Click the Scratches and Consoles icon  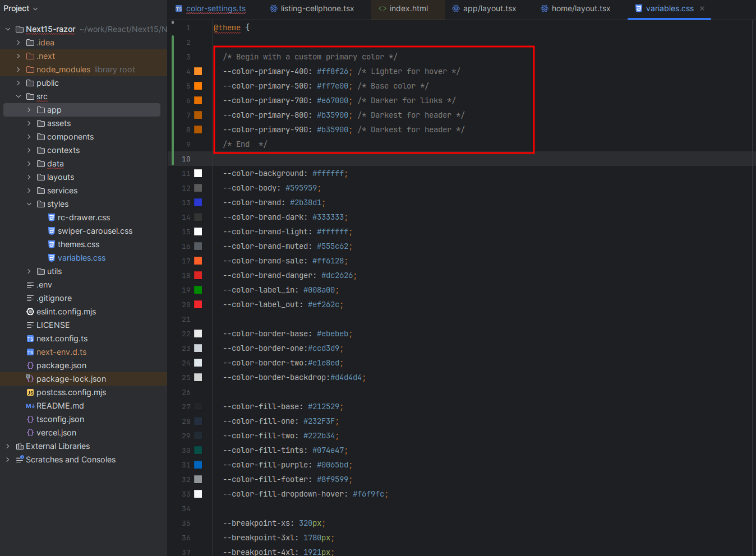[20, 460]
